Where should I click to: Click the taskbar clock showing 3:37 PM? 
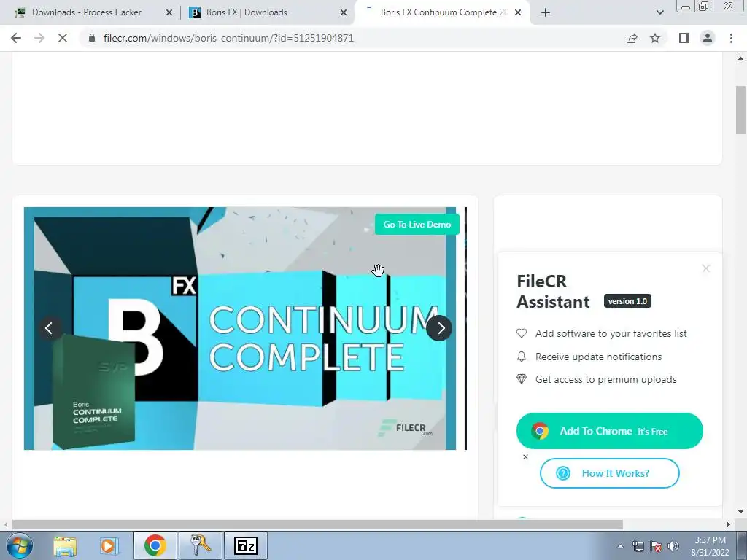(711, 546)
